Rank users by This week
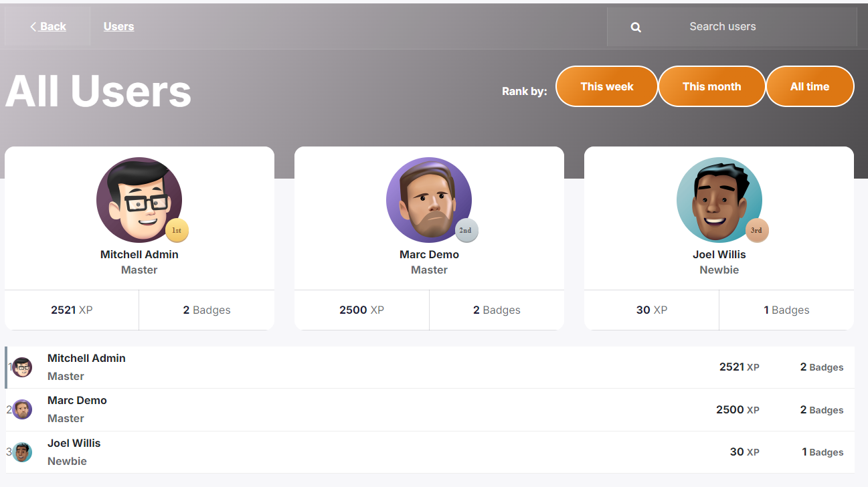 (x=606, y=86)
